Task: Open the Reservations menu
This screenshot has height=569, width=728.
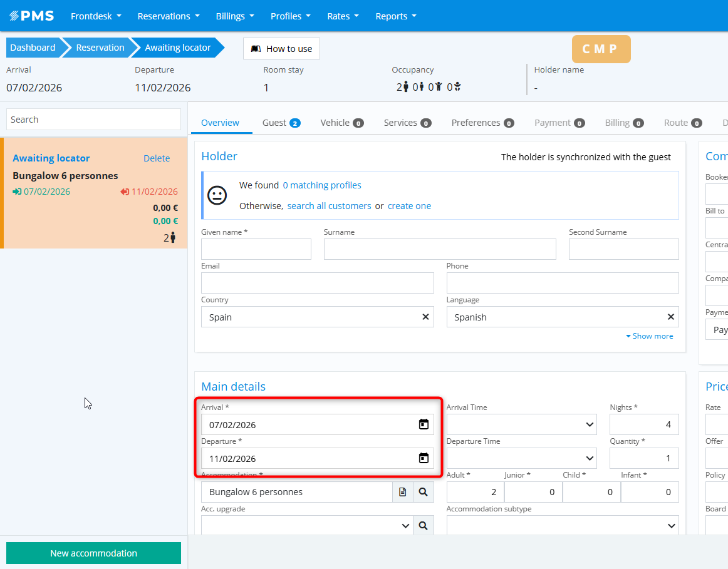Action: tap(168, 16)
